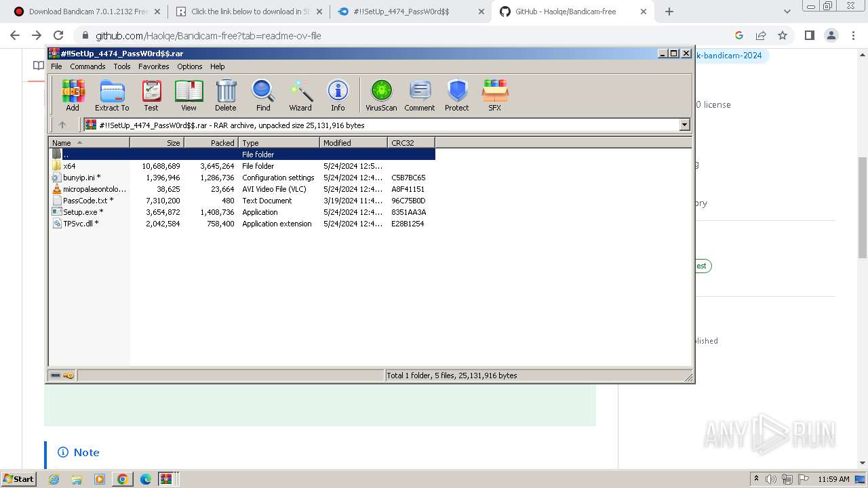Open the Commands menu
The width and height of the screenshot is (868, 488).
pyautogui.click(x=87, y=66)
